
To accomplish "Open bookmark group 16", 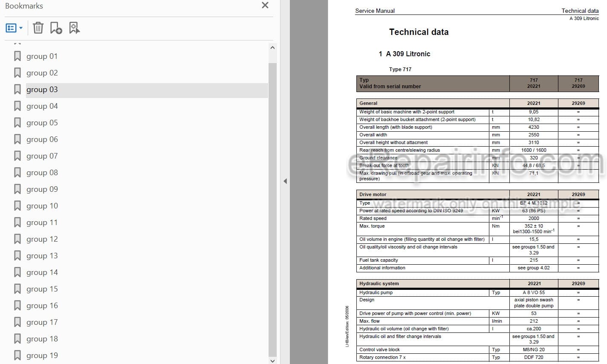I will (42, 306).
